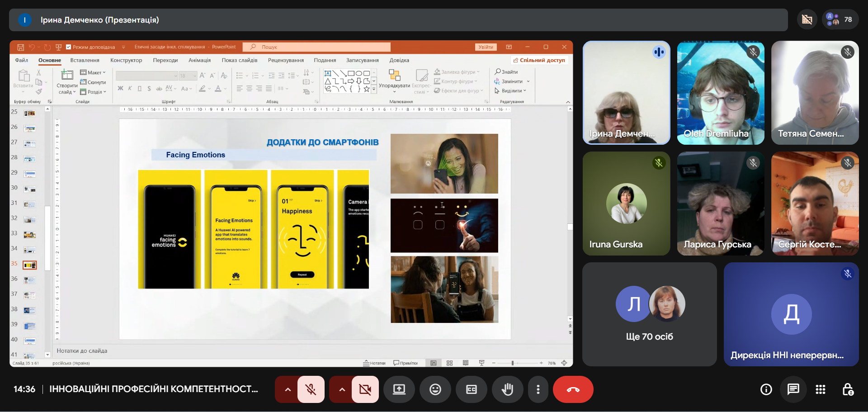Image resolution: width=868 pixels, height=412 pixels.
Task: Expand camera video settings arrow
Action: pyautogui.click(x=342, y=389)
